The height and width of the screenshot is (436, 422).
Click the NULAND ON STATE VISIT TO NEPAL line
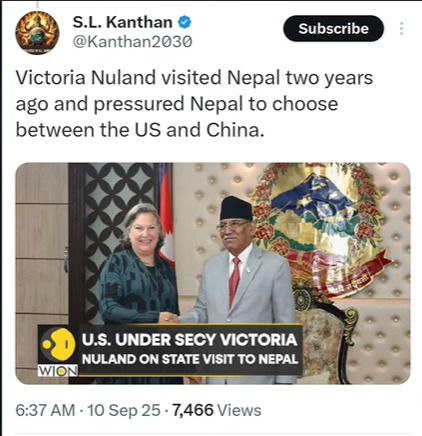(x=190, y=359)
